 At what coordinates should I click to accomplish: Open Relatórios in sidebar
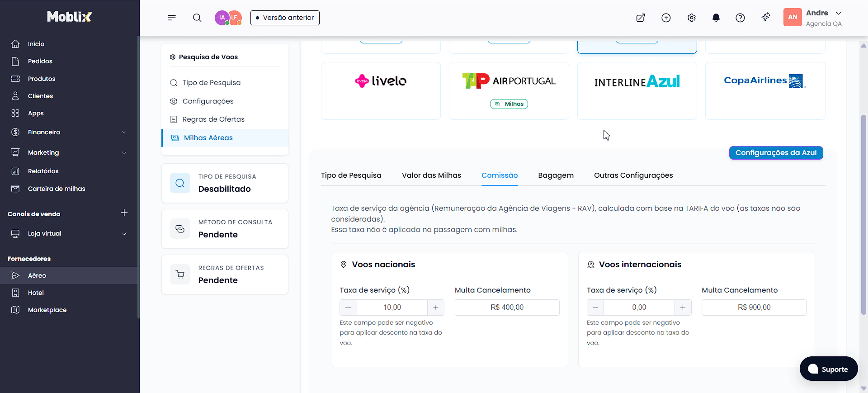[x=43, y=171]
